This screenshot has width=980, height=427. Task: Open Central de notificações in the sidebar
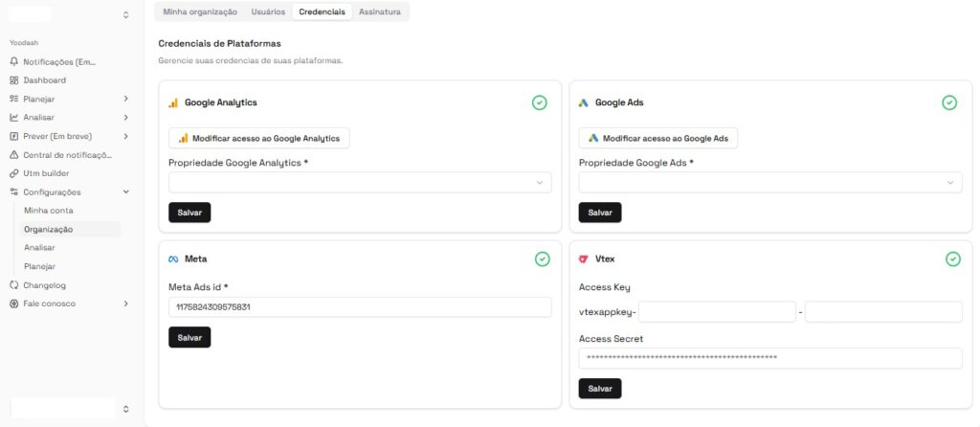[70, 155]
